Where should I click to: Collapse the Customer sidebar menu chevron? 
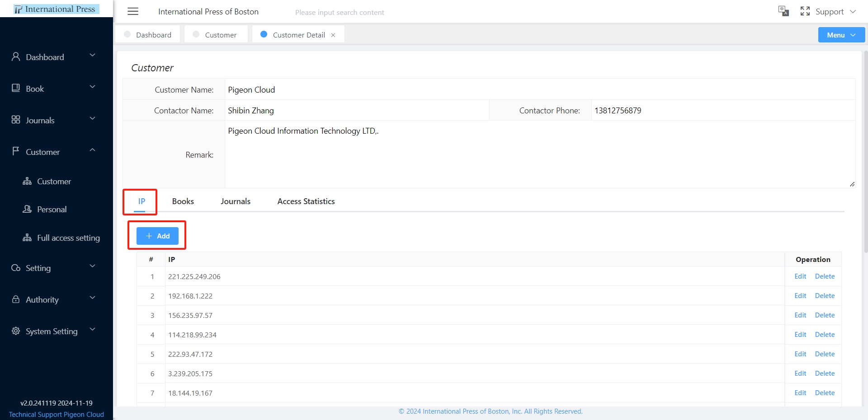[x=93, y=150]
